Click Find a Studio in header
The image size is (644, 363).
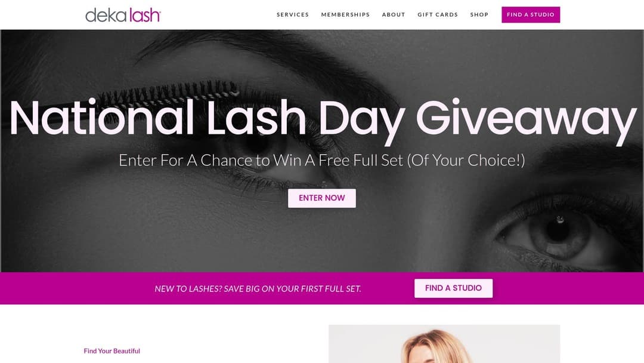531,15
